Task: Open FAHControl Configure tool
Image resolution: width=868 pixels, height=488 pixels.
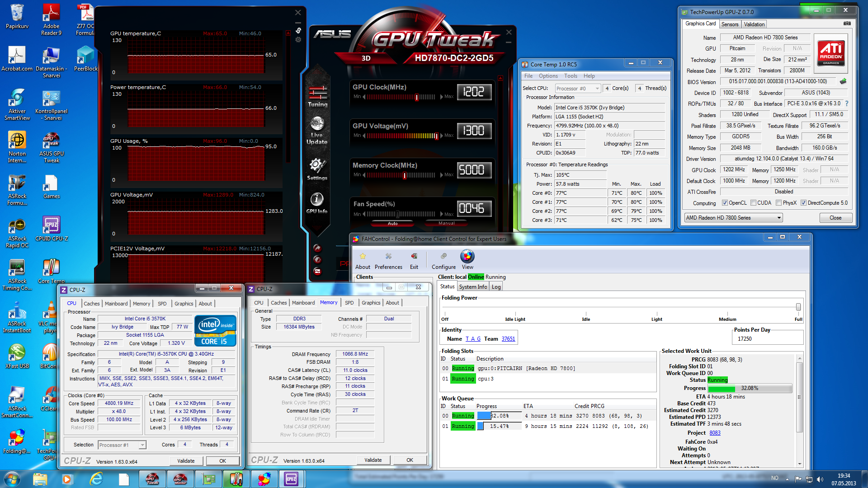Action: tap(443, 256)
